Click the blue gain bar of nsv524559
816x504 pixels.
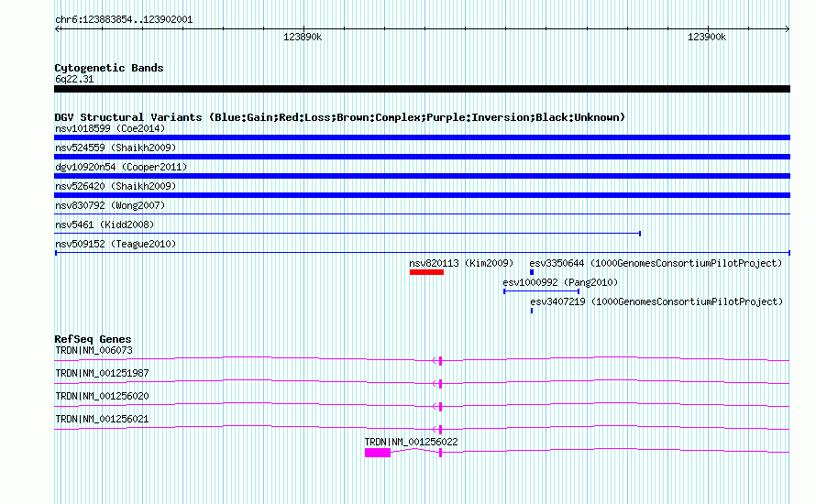click(x=422, y=157)
